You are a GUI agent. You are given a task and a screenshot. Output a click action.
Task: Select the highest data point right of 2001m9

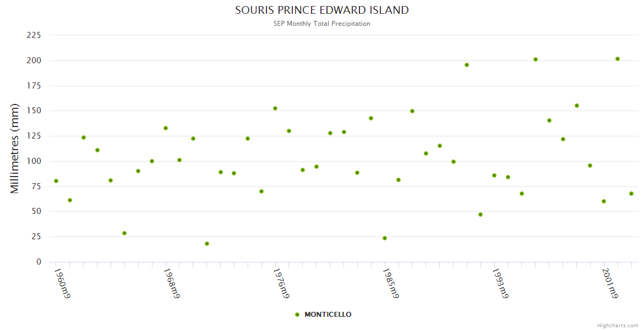(618, 59)
